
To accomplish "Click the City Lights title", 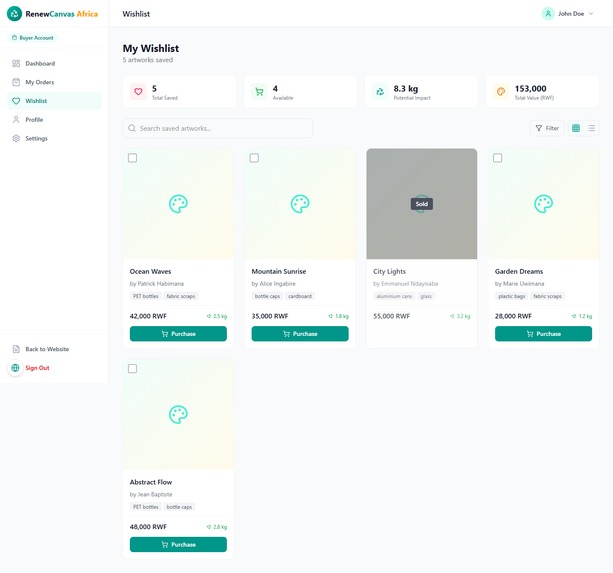I will pos(389,271).
